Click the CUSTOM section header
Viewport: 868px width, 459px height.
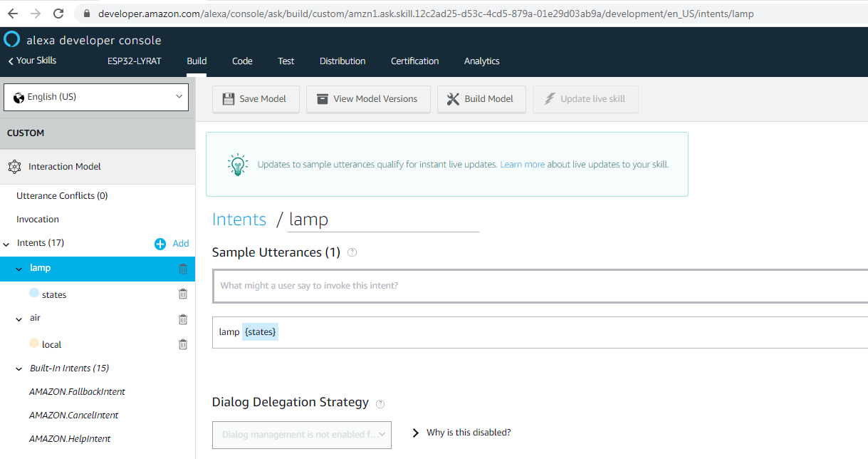[98, 133]
